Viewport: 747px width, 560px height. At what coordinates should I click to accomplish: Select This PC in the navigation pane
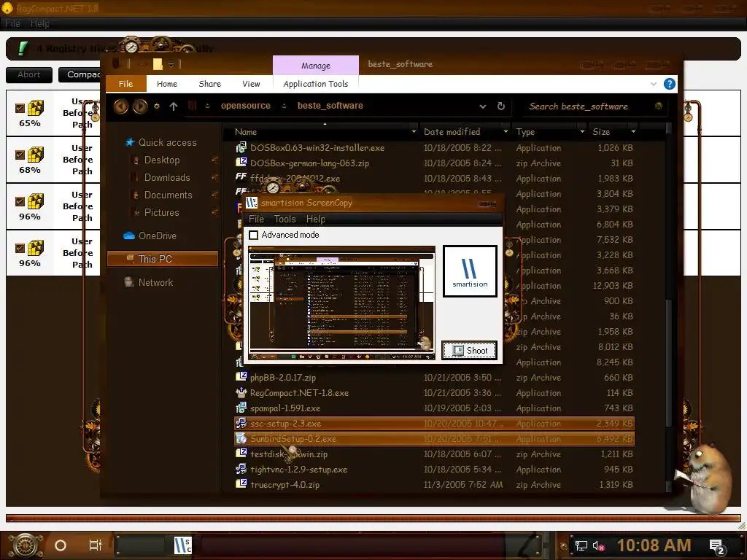163,259
